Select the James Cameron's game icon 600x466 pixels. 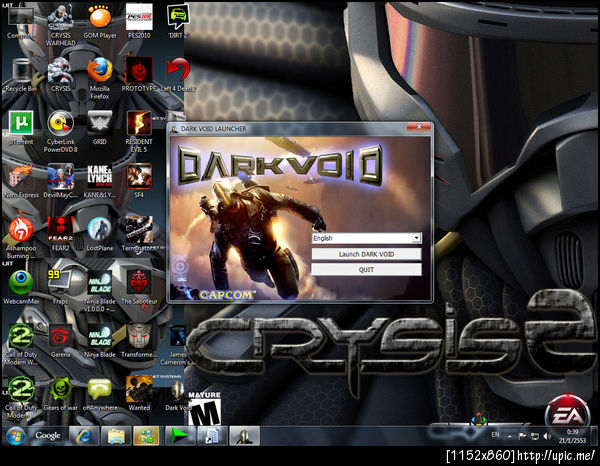pos(177,344)
